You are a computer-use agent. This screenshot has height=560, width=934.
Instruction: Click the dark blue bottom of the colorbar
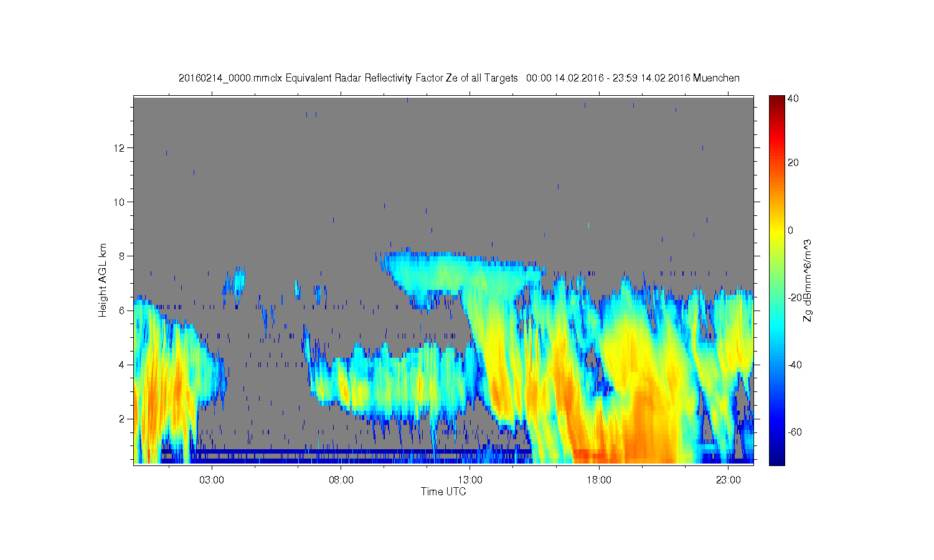[776, 459]
